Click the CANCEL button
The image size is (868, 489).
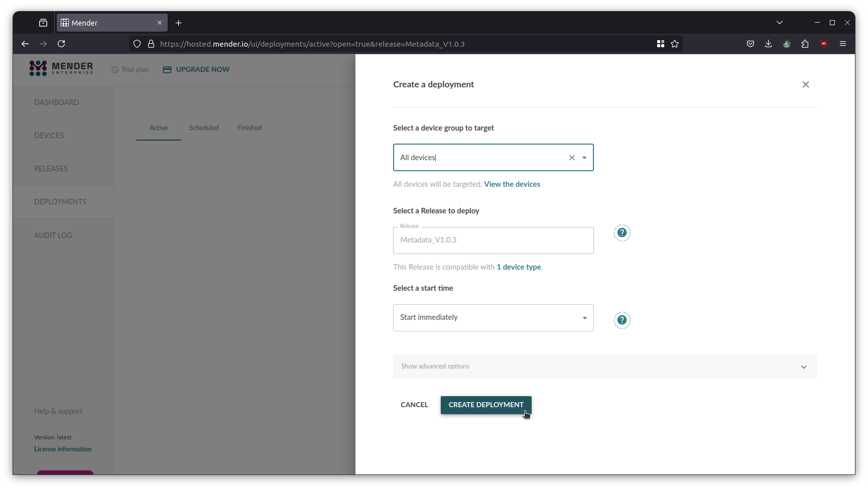(414, 405)
